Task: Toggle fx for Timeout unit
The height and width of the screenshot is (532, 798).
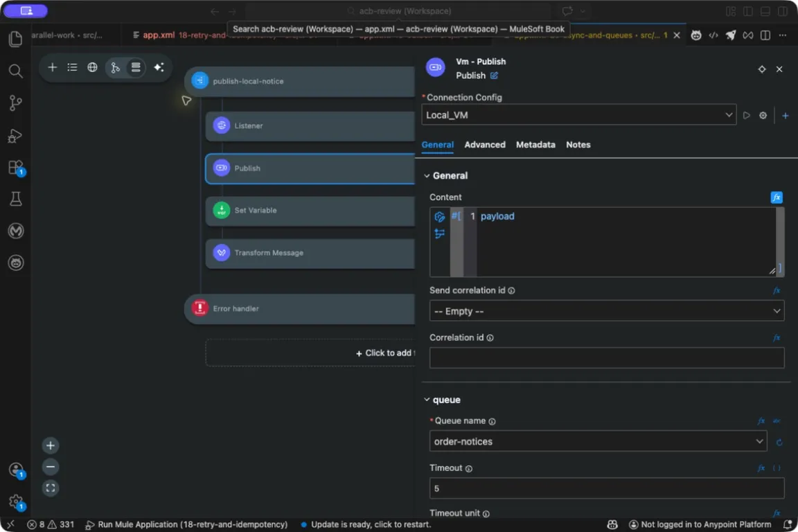Action: (x=777, y=513)
